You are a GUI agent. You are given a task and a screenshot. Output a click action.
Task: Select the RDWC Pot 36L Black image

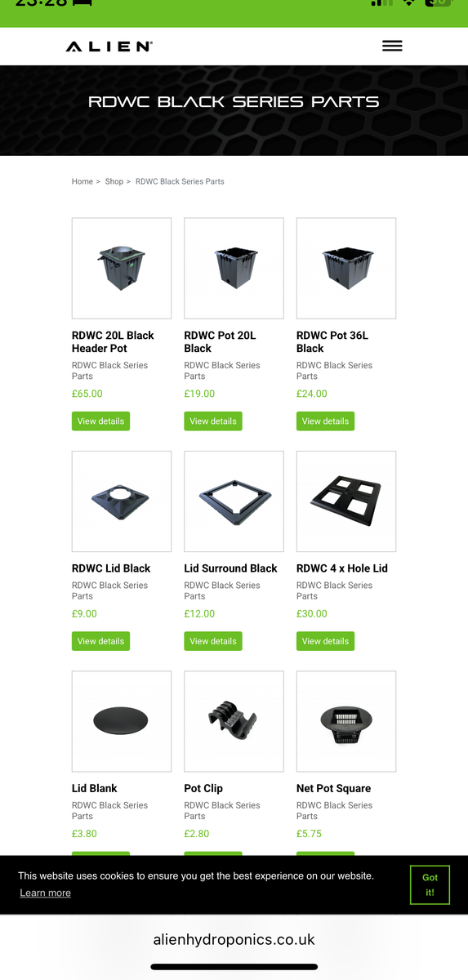[346, 268]
